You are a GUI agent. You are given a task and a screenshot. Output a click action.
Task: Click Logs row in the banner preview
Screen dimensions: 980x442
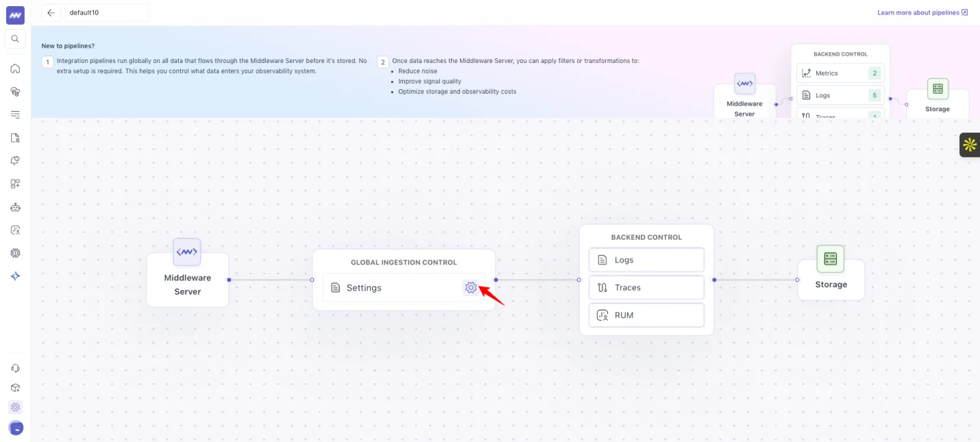click(x=840, y=95)
